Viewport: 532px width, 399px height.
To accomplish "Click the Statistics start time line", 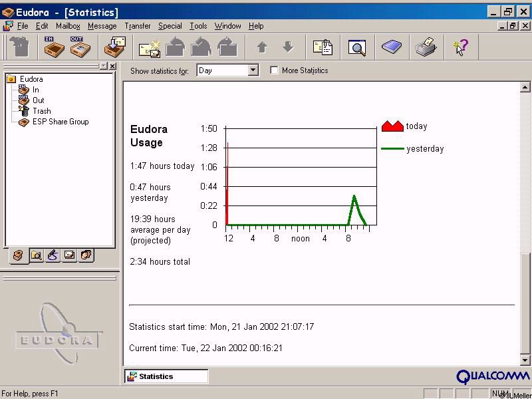I will tap(221, 327).
